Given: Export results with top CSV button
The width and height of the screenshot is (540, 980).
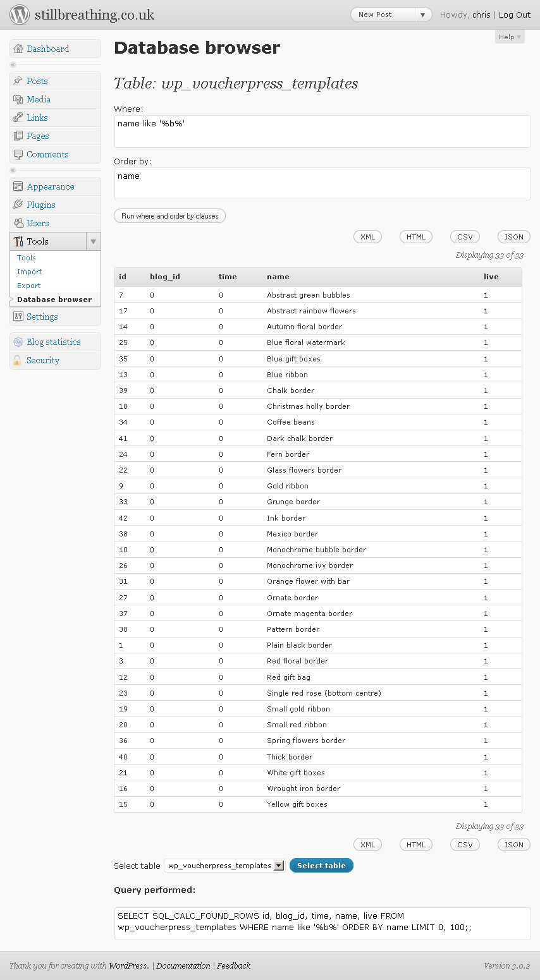Looking at the screenshot, I should pyautogui.click(x=465, y=237).
